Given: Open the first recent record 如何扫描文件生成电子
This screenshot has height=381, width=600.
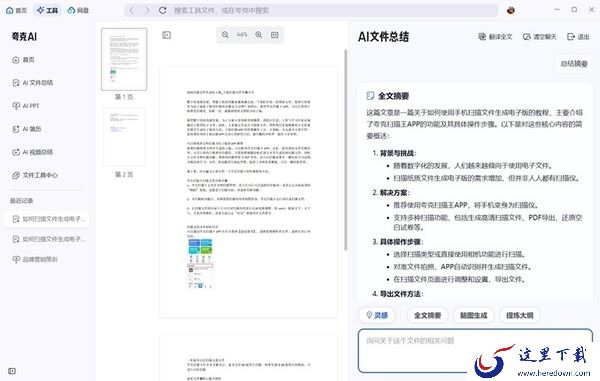Looking at the screenshot, I should (47, 219).
